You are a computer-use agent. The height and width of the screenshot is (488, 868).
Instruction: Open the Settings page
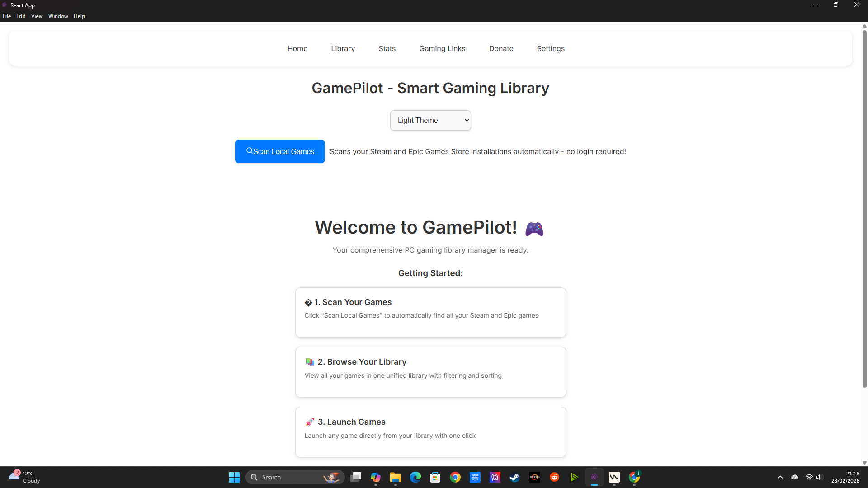click(551, 48)
